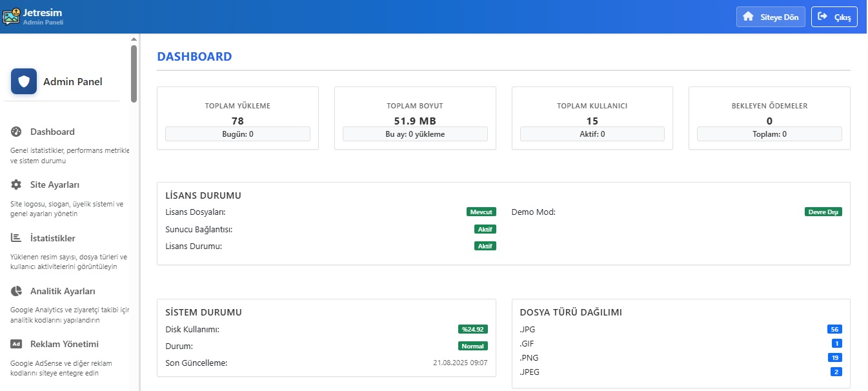Click the Analitik Ayarları pie chart icon
This screenshot has height=391, width=868.
click(17, 291)
